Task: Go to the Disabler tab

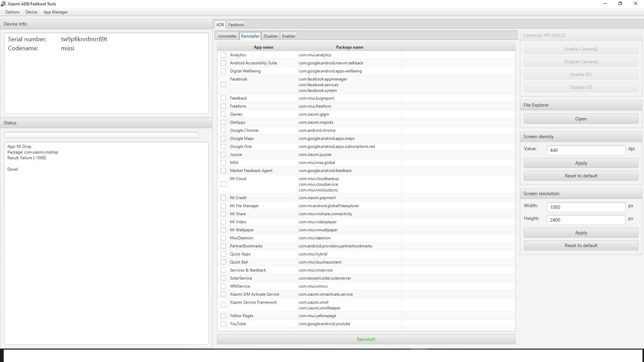Action: tap(271, 36)
